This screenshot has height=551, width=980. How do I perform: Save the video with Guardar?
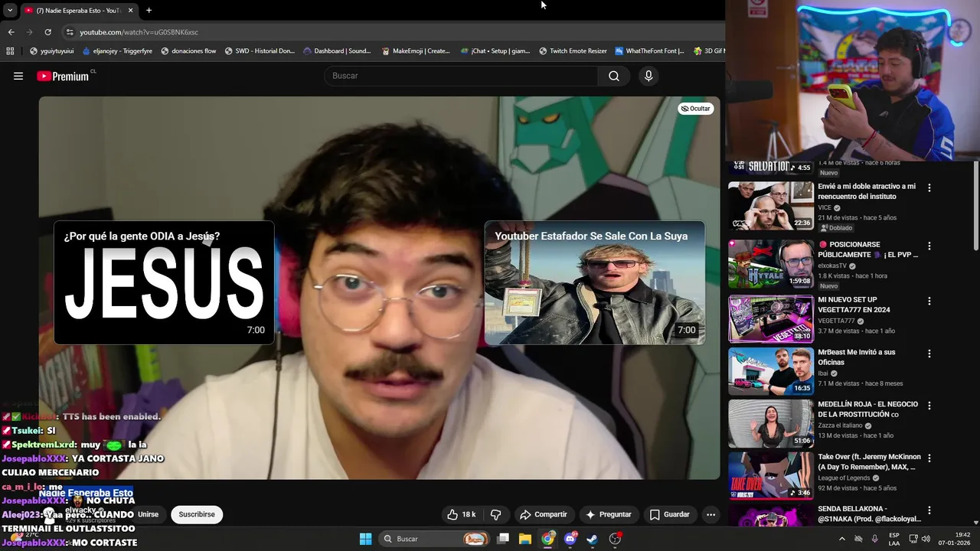(670, 514)
